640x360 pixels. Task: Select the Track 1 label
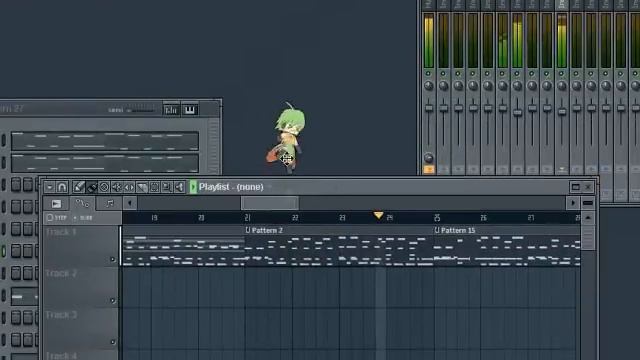point(61,232)
